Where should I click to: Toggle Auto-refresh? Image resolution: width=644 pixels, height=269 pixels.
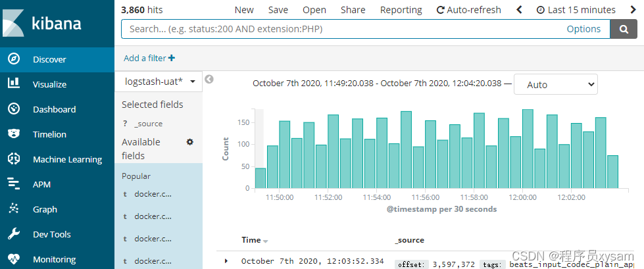coord(468,10)
